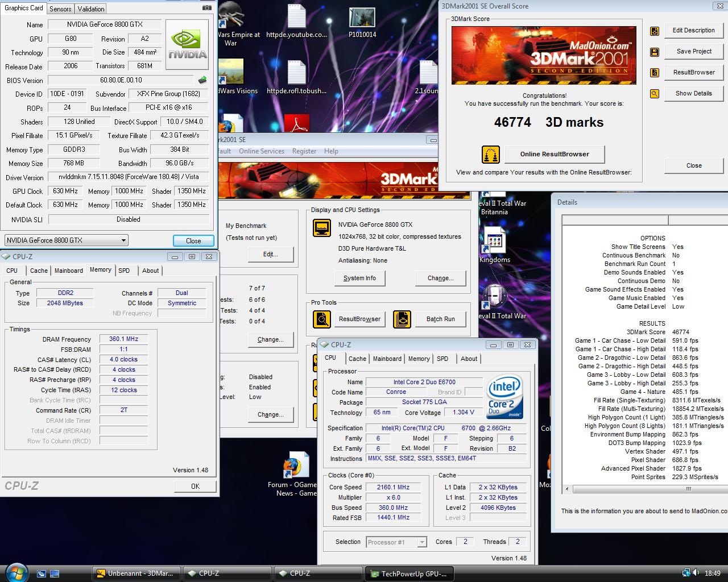Select the About tab in CPU-Z CPU window
The width and height of the screenshot is (728, 582).
click(x=469, y=359)
